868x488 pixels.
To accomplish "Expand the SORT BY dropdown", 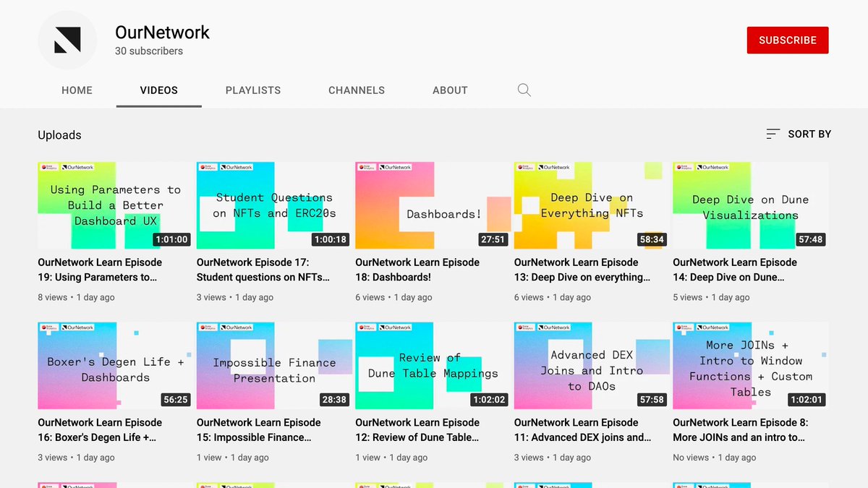I will pos(799,134).
